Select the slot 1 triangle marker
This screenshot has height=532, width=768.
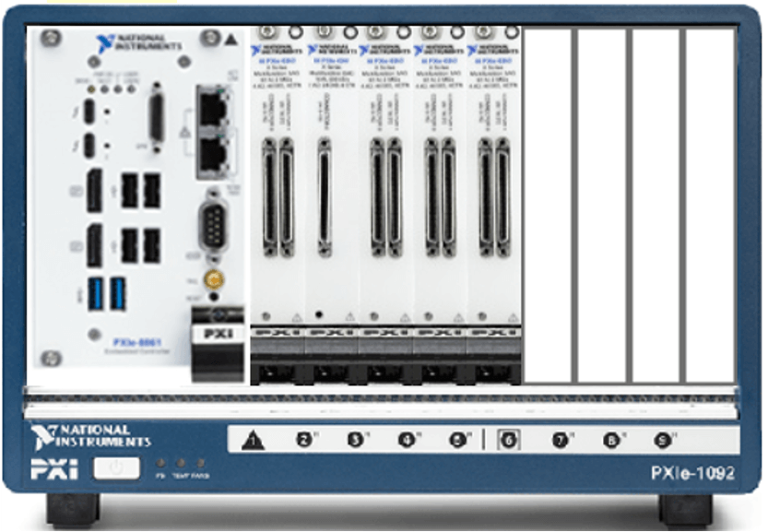point(254,440)
